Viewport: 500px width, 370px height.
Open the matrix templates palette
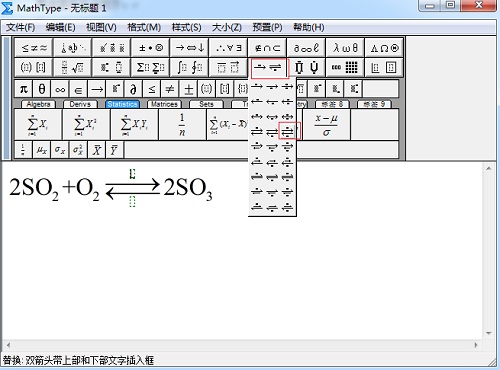pyautogui.click(x=345, y=68)
